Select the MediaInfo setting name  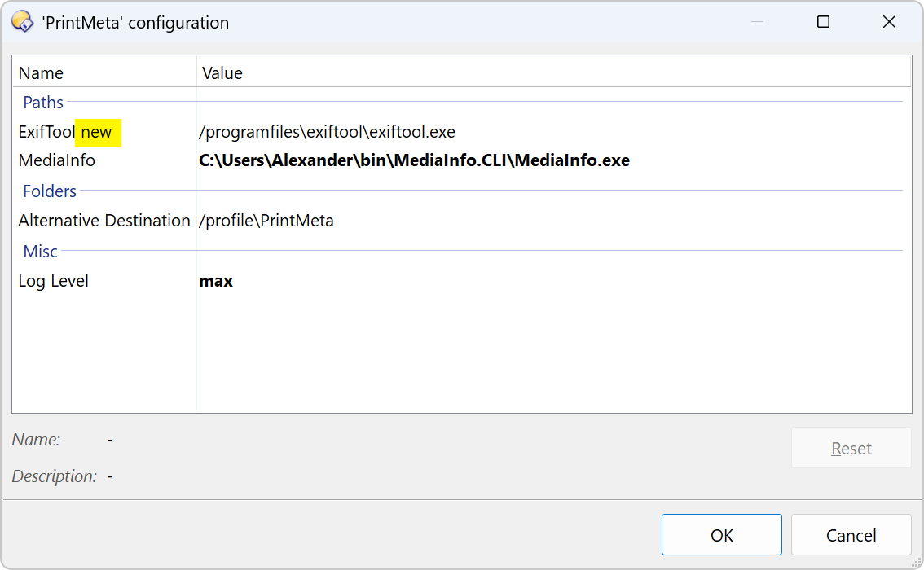tap(56, 161)
